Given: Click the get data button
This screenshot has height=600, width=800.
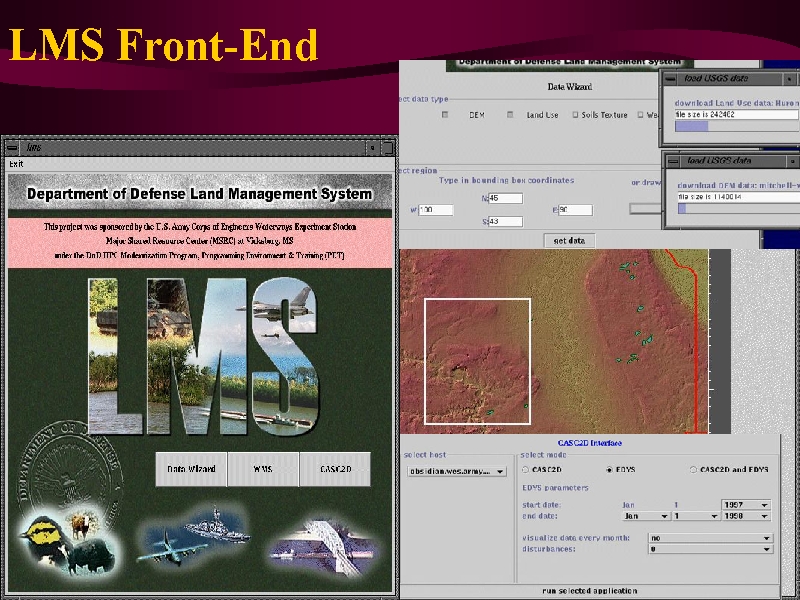Looking at the screenshot, I should coord(569,241).
